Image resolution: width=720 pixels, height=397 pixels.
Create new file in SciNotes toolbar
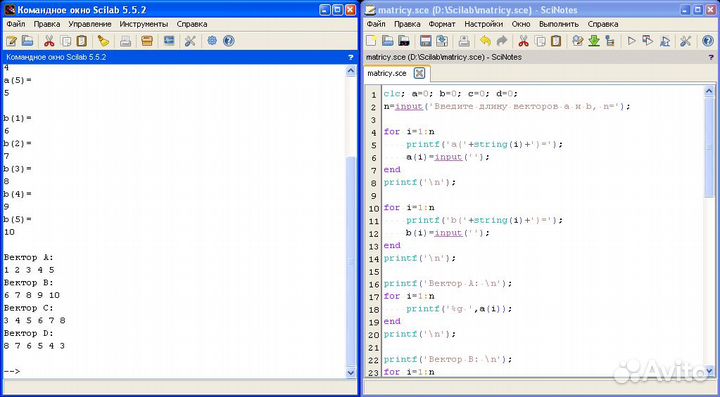371,41
